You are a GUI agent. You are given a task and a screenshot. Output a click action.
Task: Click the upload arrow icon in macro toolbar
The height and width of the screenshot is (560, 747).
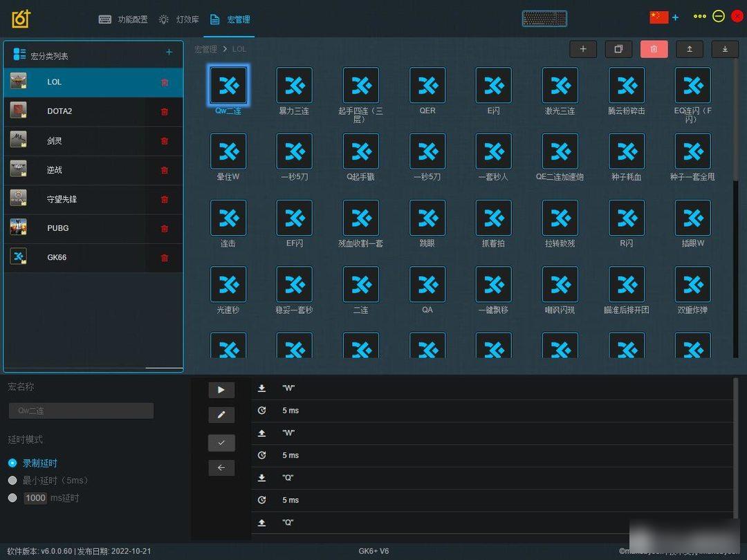click(689, 49)
